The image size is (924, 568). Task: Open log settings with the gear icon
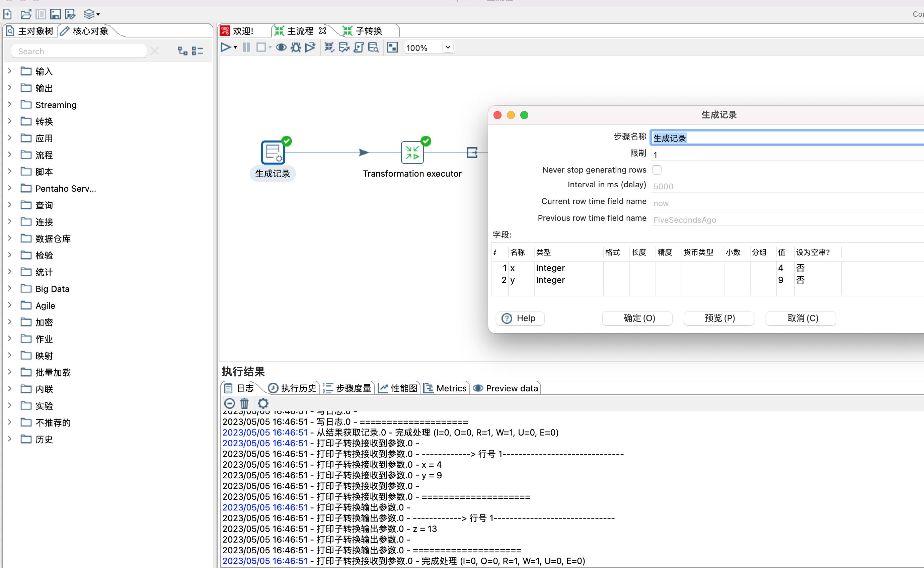click(x=263, y=403)
